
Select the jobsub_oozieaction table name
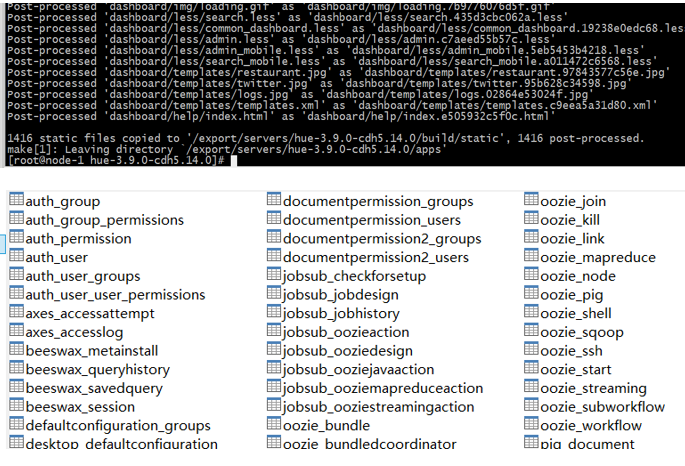[346, 332]
